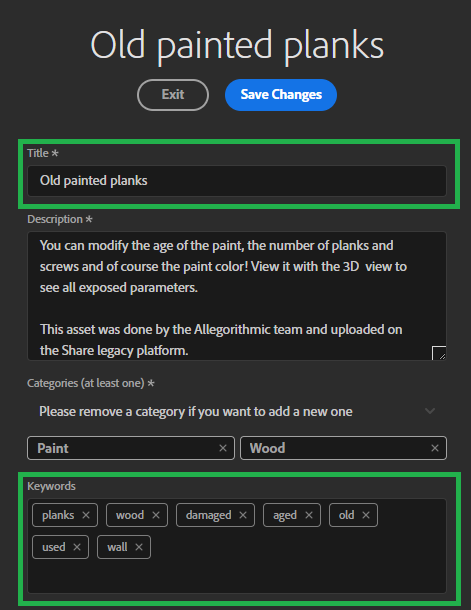
Task: Delete the aged keyword
Action: coord(309,515)
